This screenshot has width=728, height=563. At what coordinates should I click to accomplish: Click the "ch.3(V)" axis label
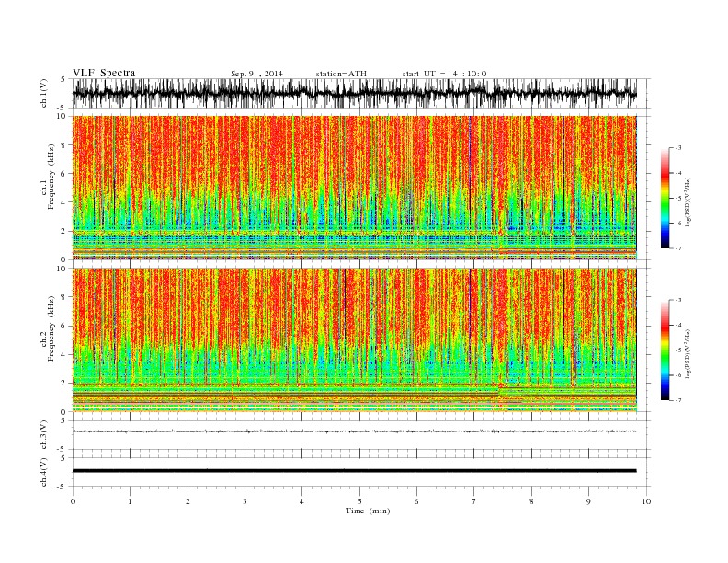pyautogui.click(x=44, y=435)
